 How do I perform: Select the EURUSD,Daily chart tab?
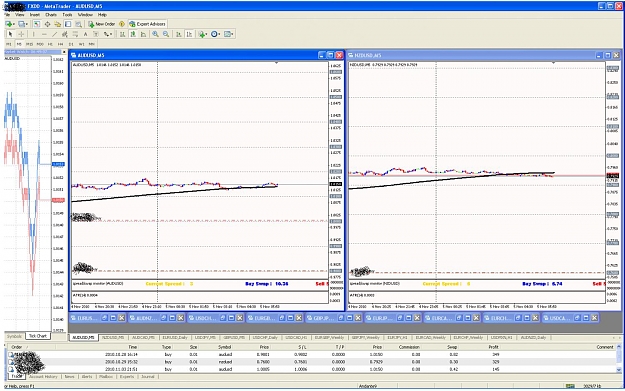(x=175, y=338)
